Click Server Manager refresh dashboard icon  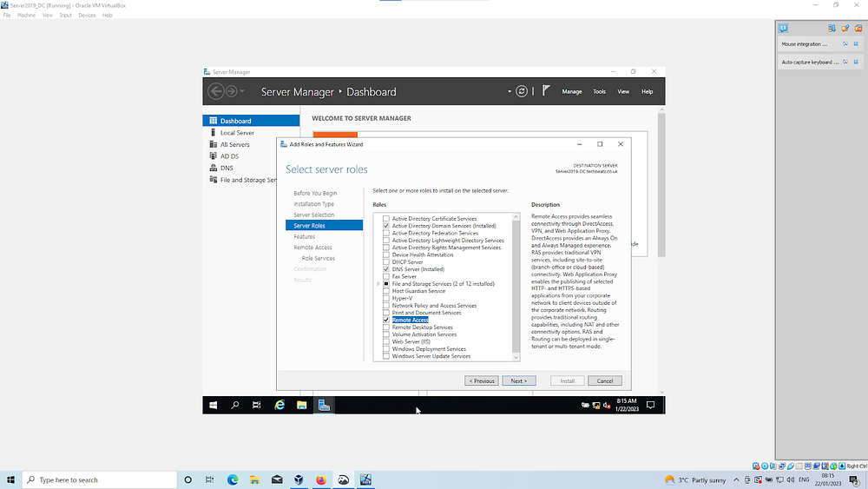click(x=522, y=91)
